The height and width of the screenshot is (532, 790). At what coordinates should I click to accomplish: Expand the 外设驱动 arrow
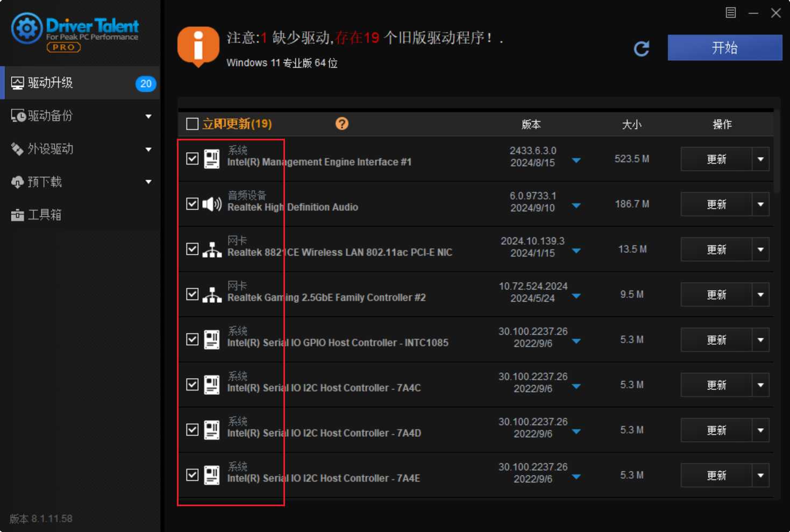pos(148,150)
